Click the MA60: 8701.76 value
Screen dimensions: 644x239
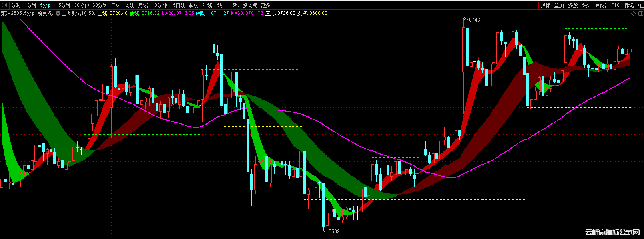pyautogui.click(x=247, y=13)
